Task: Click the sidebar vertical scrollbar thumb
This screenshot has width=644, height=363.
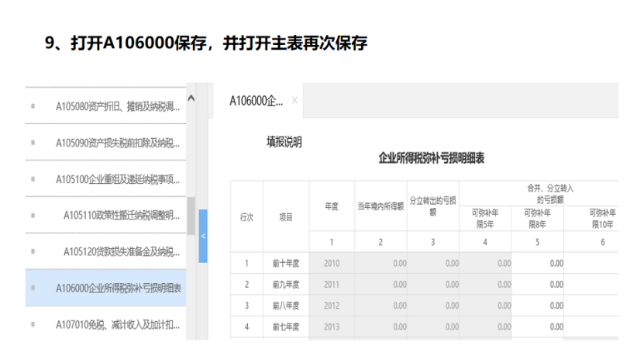Action: click(x=191, y=216)
